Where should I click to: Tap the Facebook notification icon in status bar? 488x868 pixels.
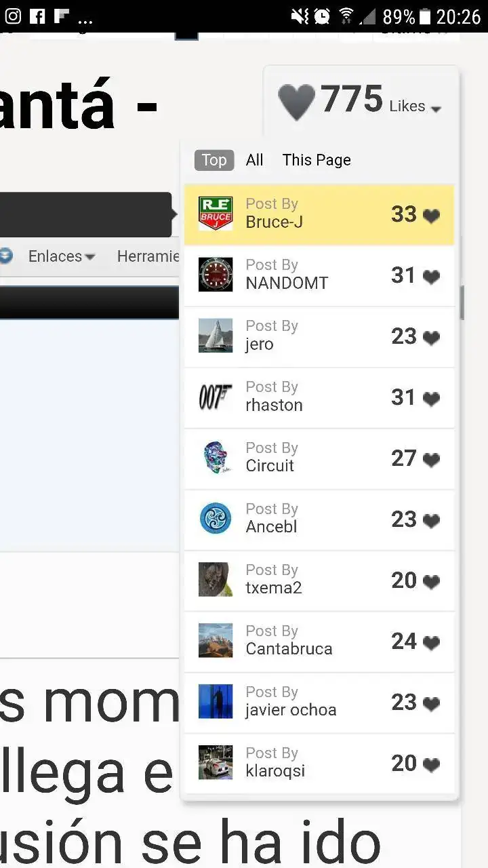point(37,16)
